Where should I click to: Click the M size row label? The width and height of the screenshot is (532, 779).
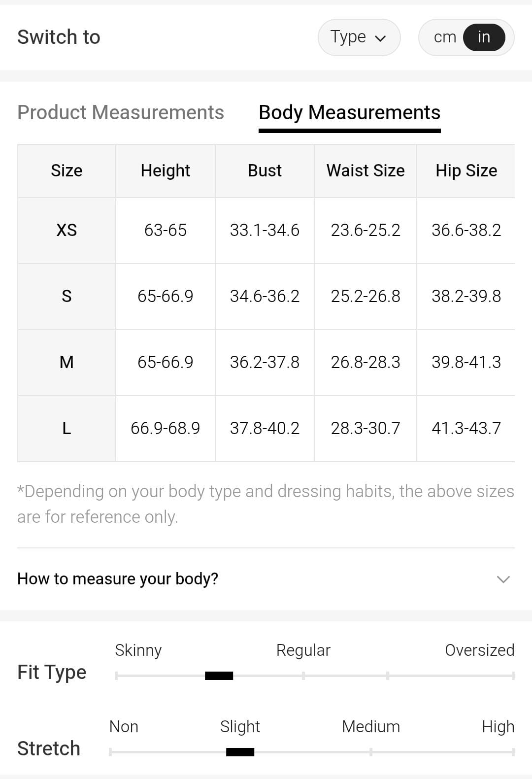coord(66,362)
